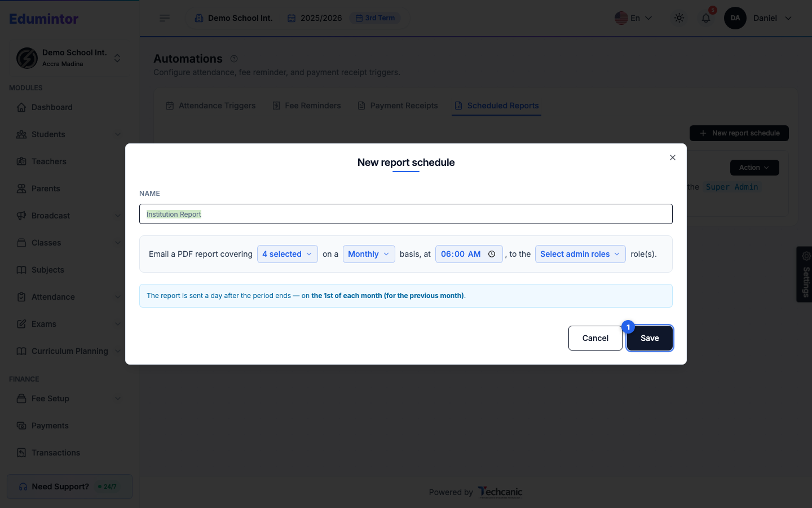Expand the Fee Setup menu
The width and height of the screenshot is (812, 508).
click(70, 398)
